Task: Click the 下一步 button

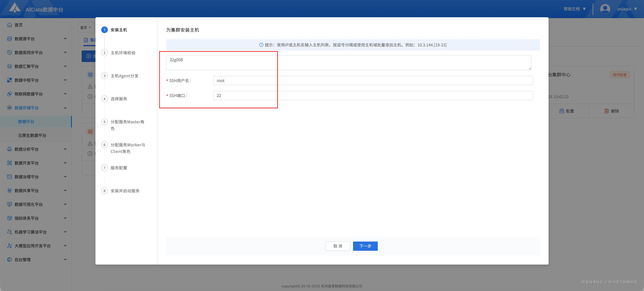Action: (x=365, y=246)
